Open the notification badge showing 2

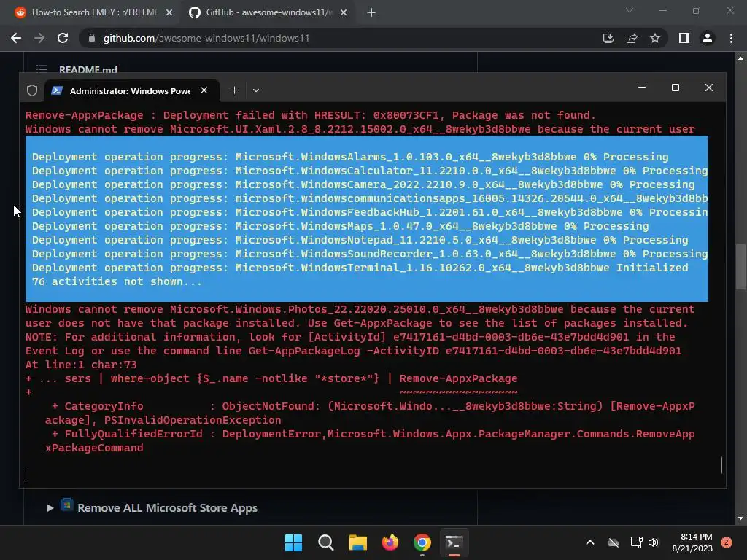point(727,542)
